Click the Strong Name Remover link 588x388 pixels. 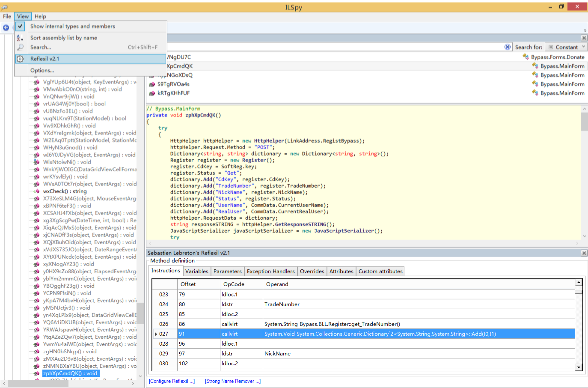[x=232, y=381]
